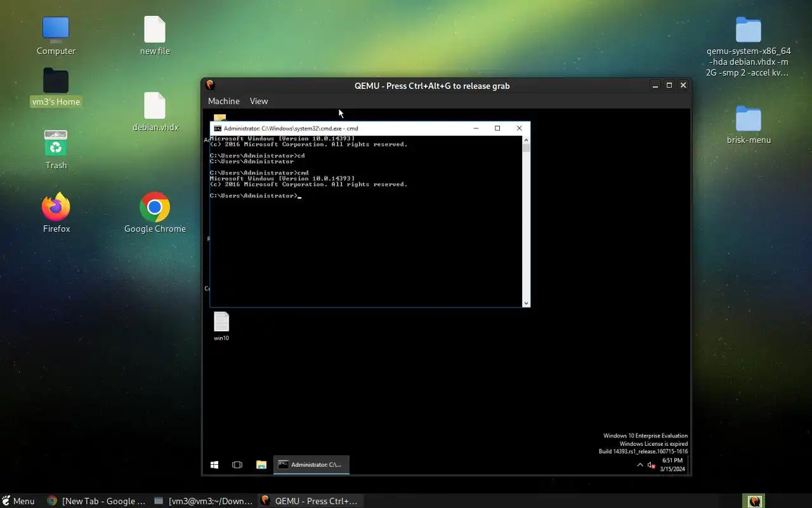This screenshot has width=812, height=508.
Task: Launch Firefox from the desktop
Action: pos(56,207)
